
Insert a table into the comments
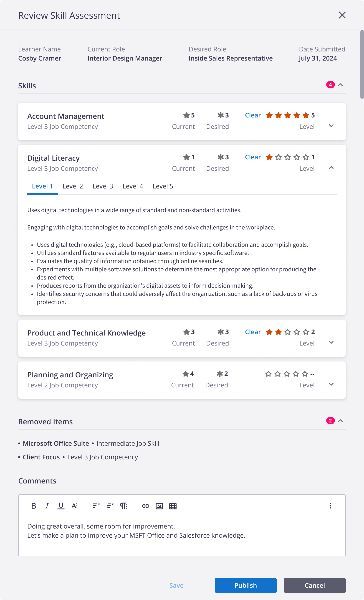173,506
